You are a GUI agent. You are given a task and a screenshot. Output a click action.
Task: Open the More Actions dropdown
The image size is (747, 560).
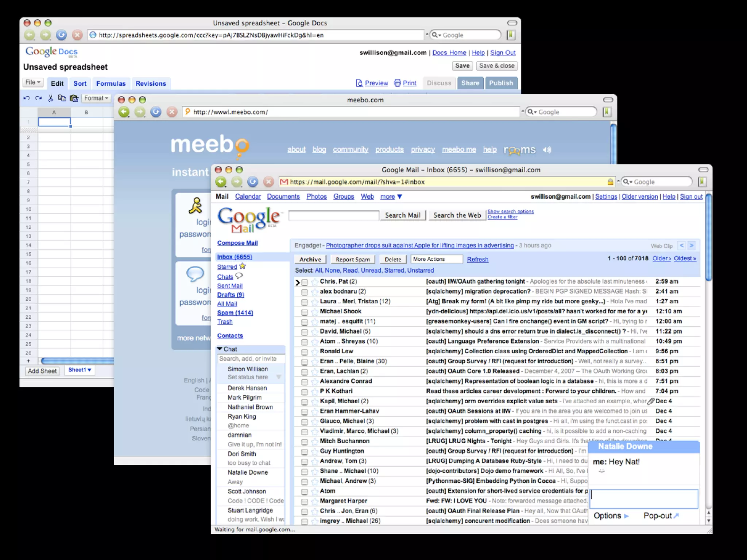(x=436, y=259)
